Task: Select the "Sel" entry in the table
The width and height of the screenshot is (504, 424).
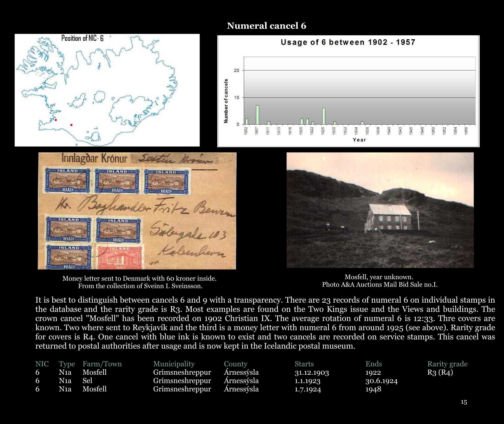Action: pos(87,381)
